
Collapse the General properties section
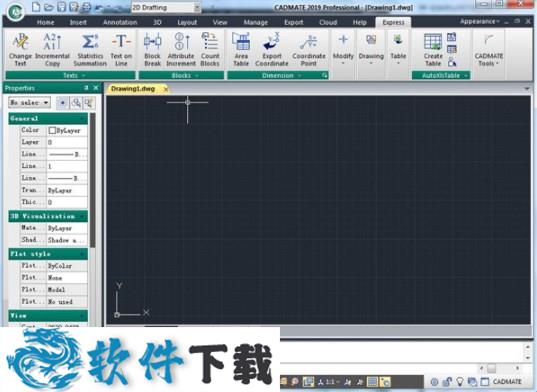coord(48,118)
